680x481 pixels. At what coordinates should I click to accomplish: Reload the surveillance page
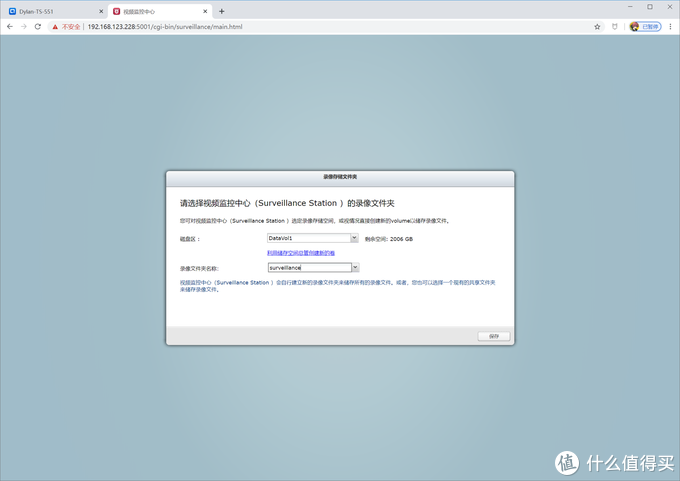pos(38,26)
